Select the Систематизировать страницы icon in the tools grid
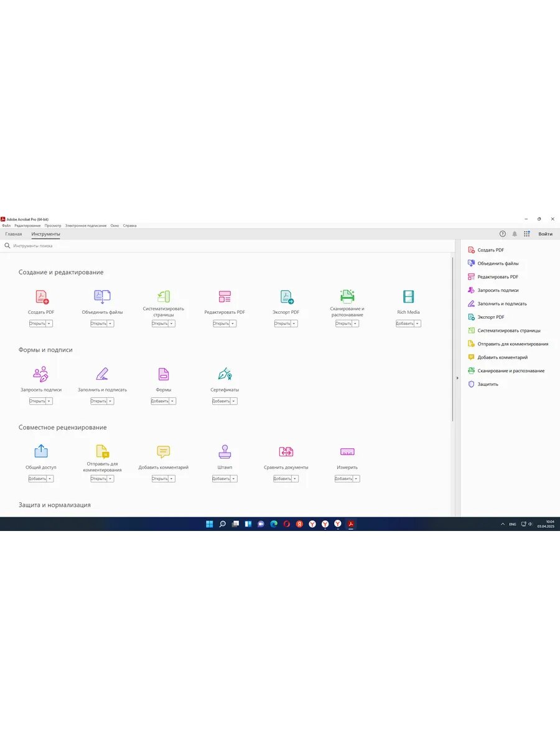The image size is (560, 747). (x=164, y=296)
